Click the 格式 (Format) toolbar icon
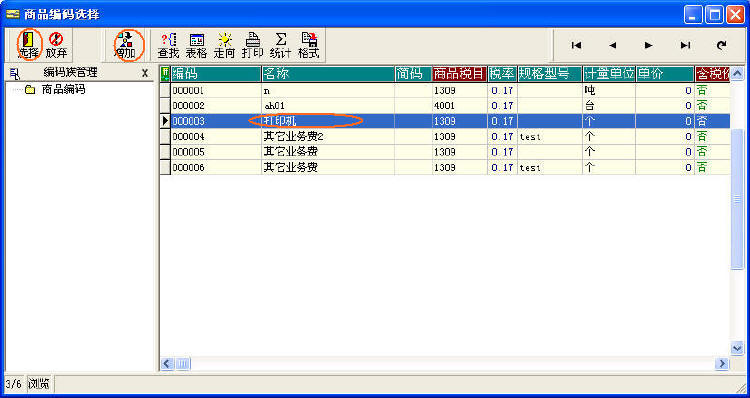750x398 pixels. coord(309,45)
